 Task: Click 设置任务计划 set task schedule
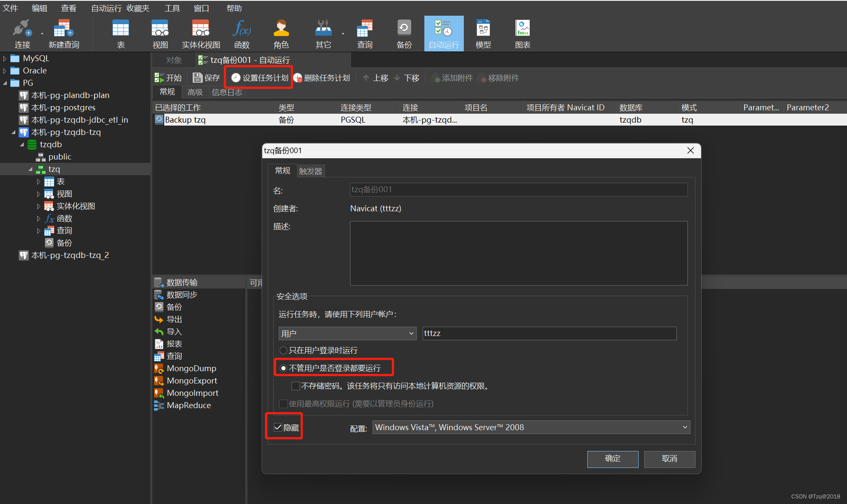pyautogui.click(x=260, y=78)
